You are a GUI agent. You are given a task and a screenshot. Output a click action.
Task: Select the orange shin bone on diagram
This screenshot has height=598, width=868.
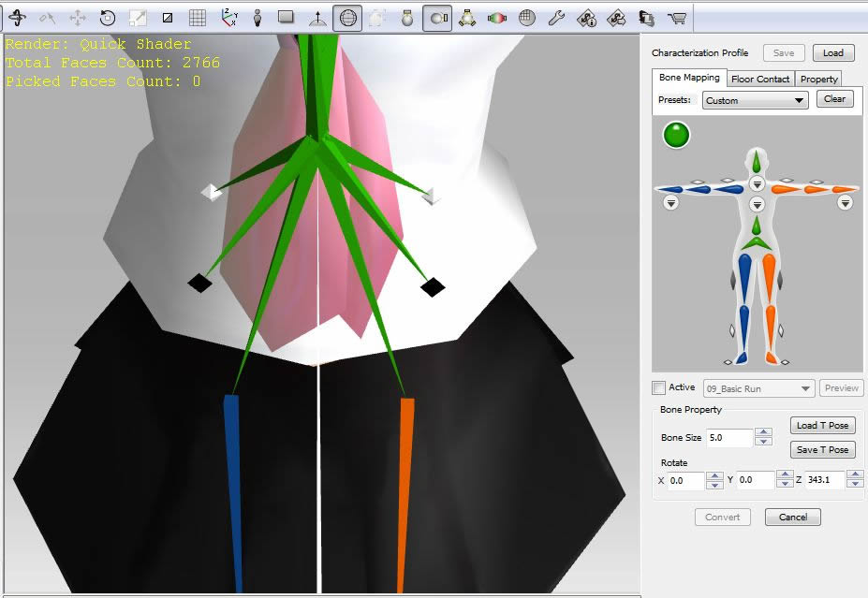(x=770, y=328)
